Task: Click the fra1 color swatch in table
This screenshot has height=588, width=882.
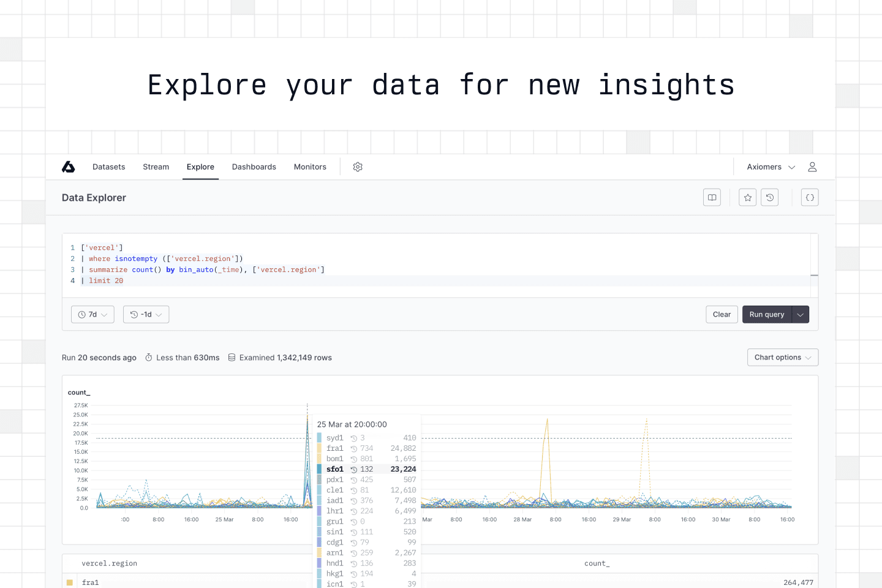Action: click(x=70, y=582)
